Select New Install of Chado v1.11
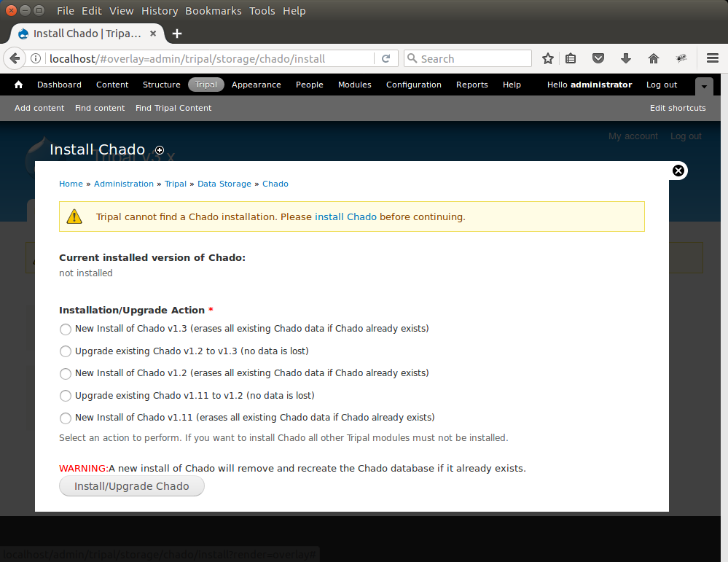The image size is (728, 562). [x=66, y=418]
